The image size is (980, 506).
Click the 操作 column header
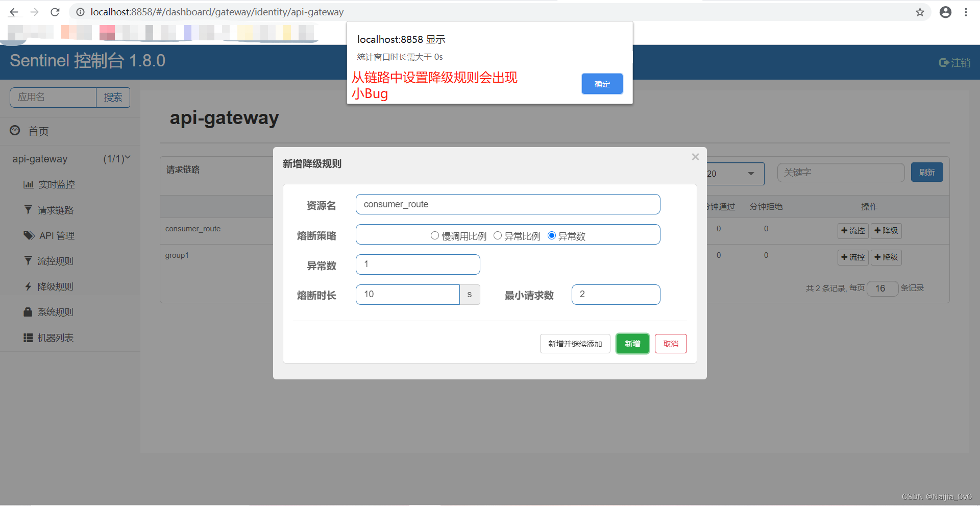click(x=870, y=206)
